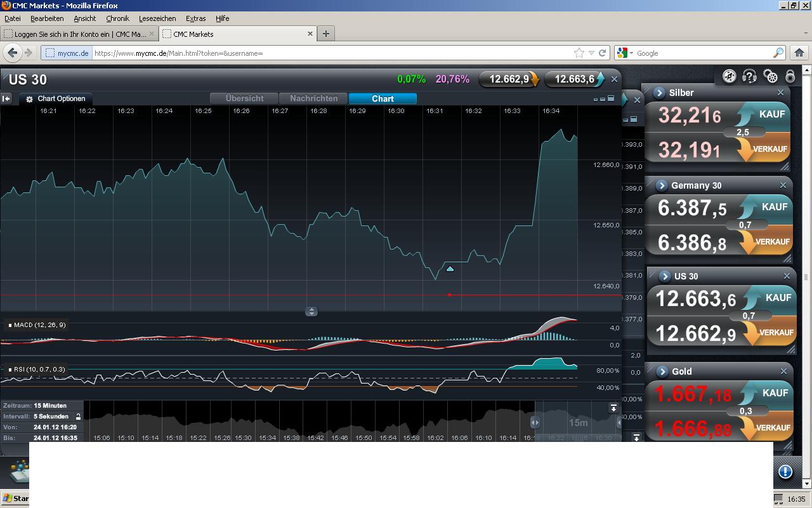This screenshot has width=812, height=508.
Task: Select the Chart tab
Action: click(383, 98)
